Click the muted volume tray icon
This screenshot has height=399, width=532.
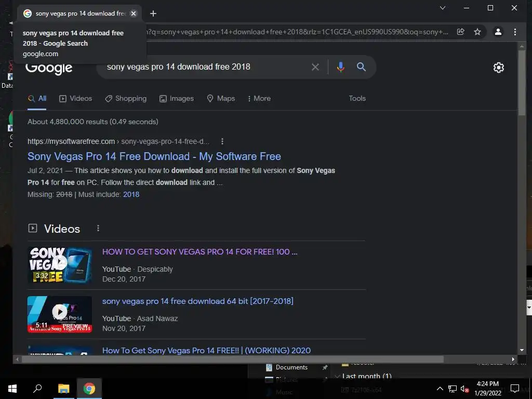tap(464, 389)
